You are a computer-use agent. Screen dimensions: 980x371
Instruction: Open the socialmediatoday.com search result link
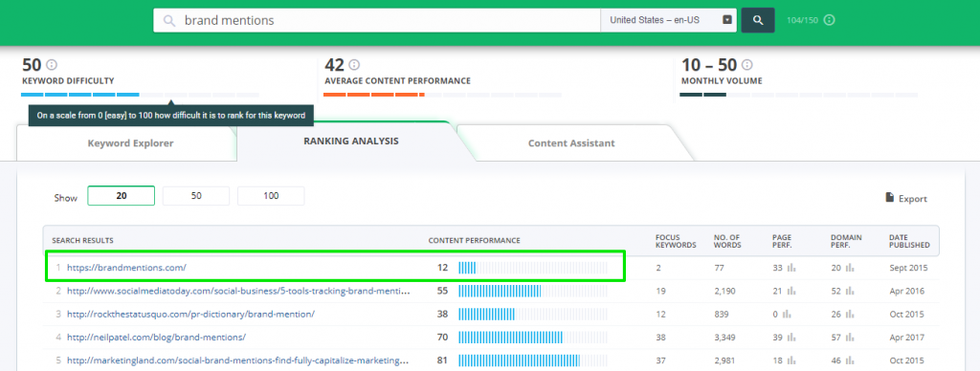pyautogui.click(x=238, y=291)
